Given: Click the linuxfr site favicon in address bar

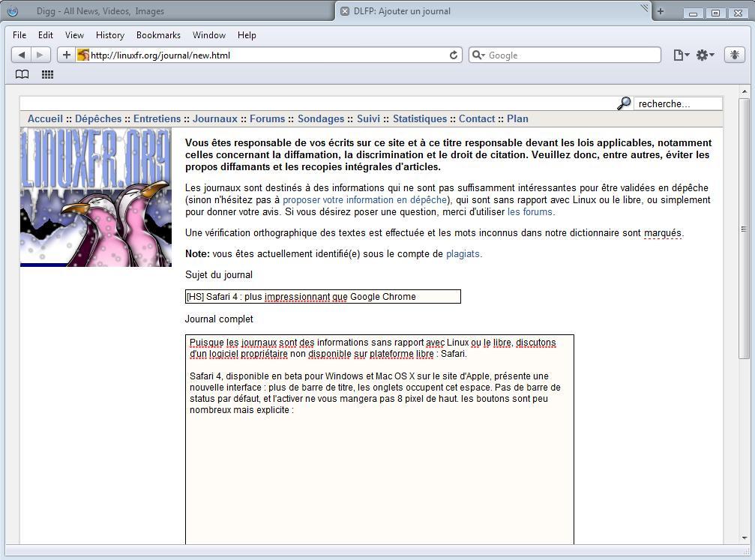Looking at the screenshot, I should pos(83,55).
